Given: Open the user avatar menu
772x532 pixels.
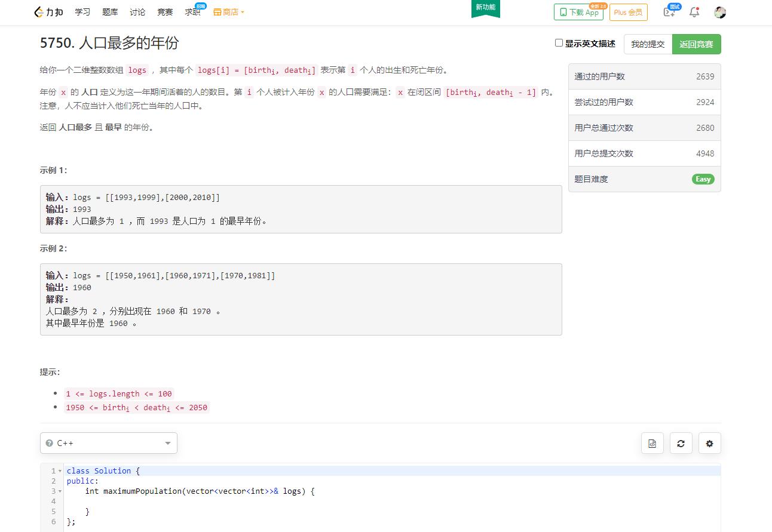Looking at the screenshot, I should point(720,12).
